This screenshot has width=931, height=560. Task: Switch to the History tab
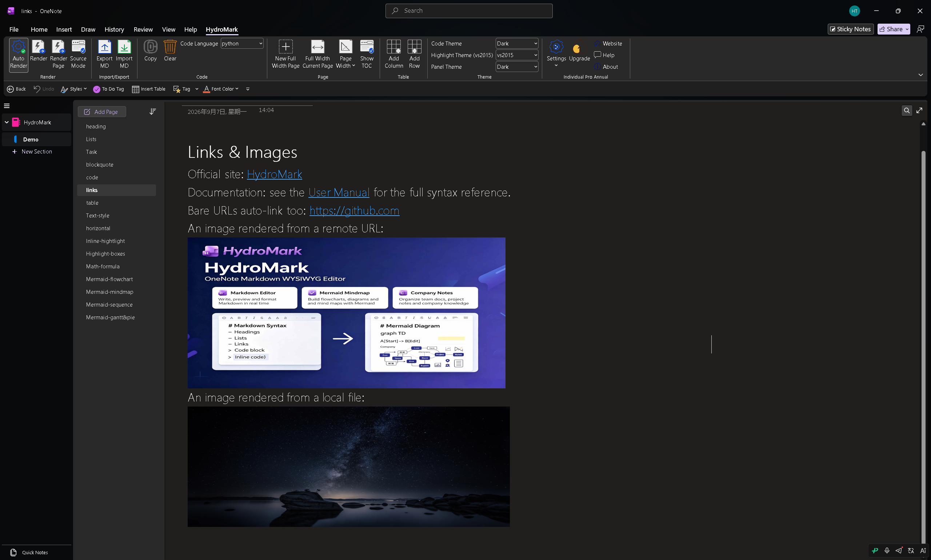coord(114,29)
